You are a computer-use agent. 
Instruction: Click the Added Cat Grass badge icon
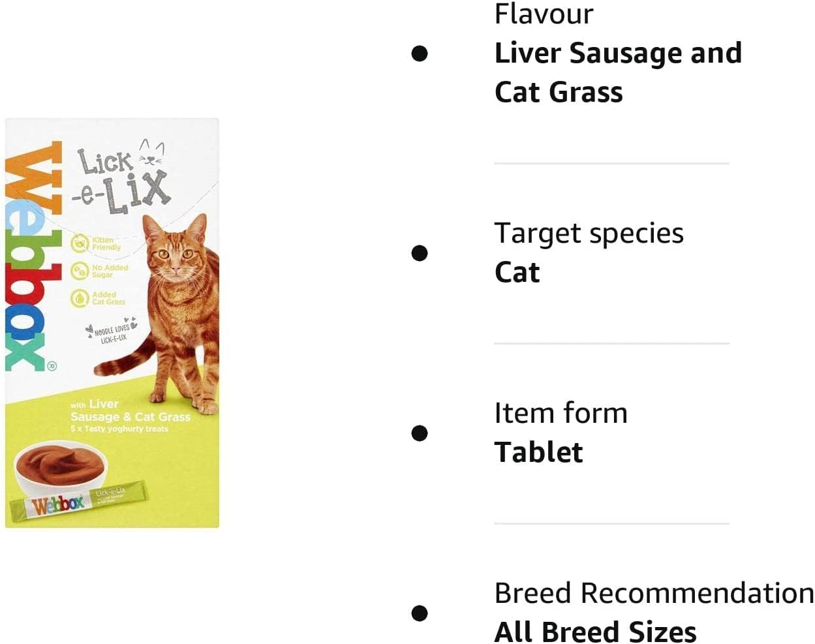pyautogui.click(x=80, y=298)
